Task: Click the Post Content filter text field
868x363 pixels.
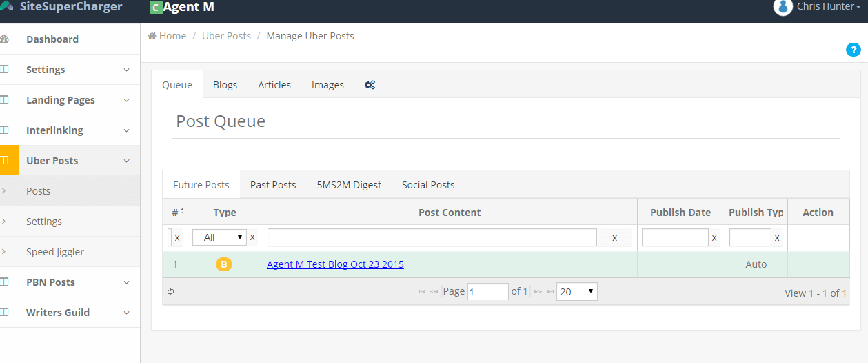Action: [x=432, y=237]
